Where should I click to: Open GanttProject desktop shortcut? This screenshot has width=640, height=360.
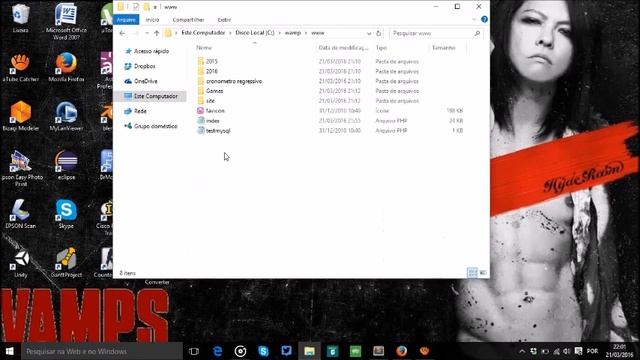tap(66, 263)
